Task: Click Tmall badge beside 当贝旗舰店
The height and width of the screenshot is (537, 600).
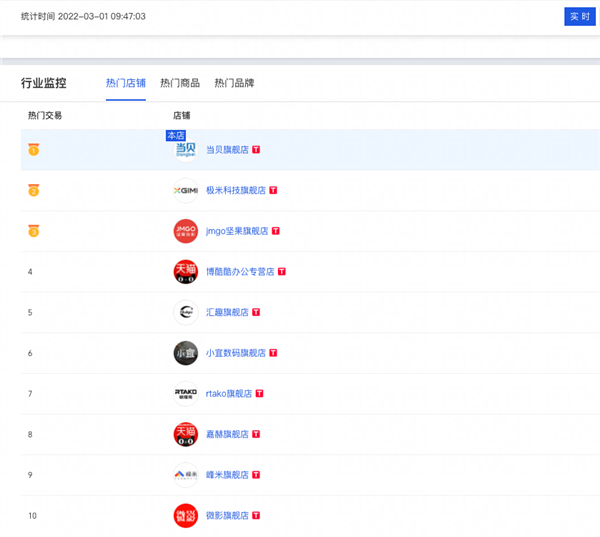Action: tap(256, 150)
